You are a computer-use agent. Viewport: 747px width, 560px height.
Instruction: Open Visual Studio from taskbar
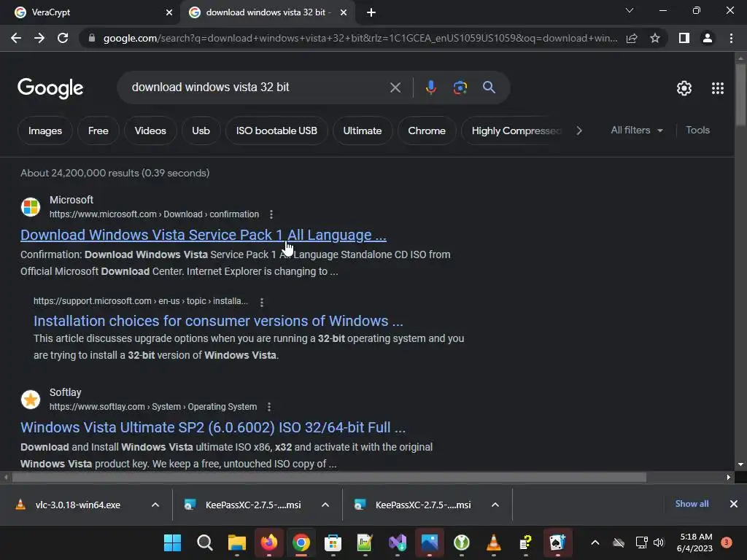coord(398,542)
